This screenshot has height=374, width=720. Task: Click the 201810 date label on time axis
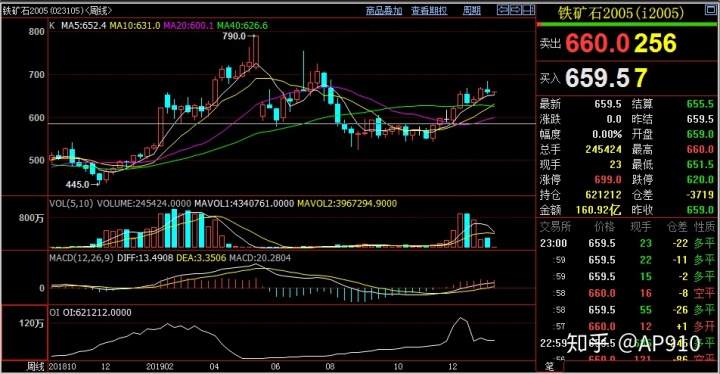click(62, 367)
